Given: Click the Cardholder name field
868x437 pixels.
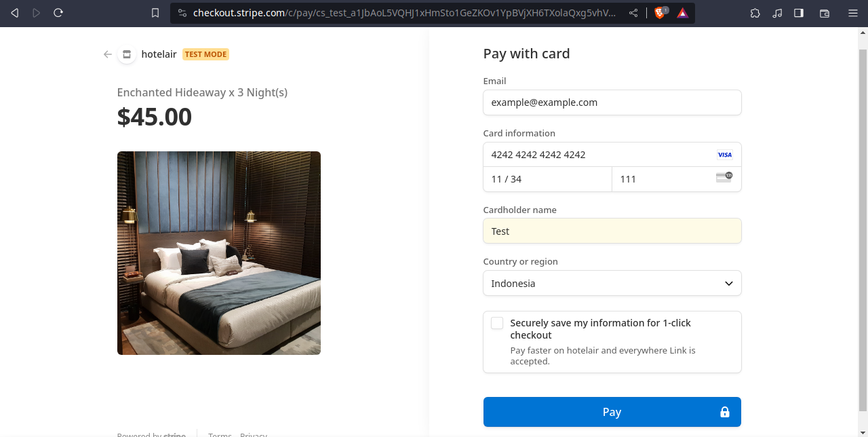Looking at the screenshot, I should (612, 231).
